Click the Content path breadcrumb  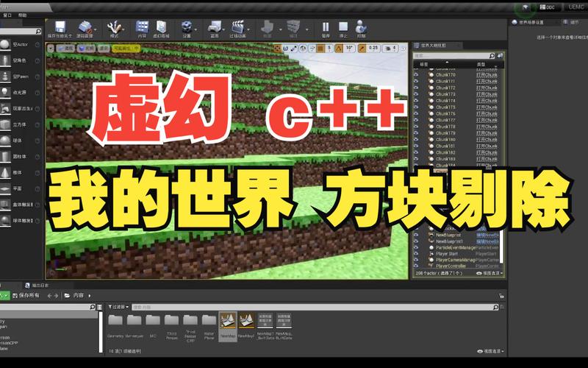click(79, 296)
